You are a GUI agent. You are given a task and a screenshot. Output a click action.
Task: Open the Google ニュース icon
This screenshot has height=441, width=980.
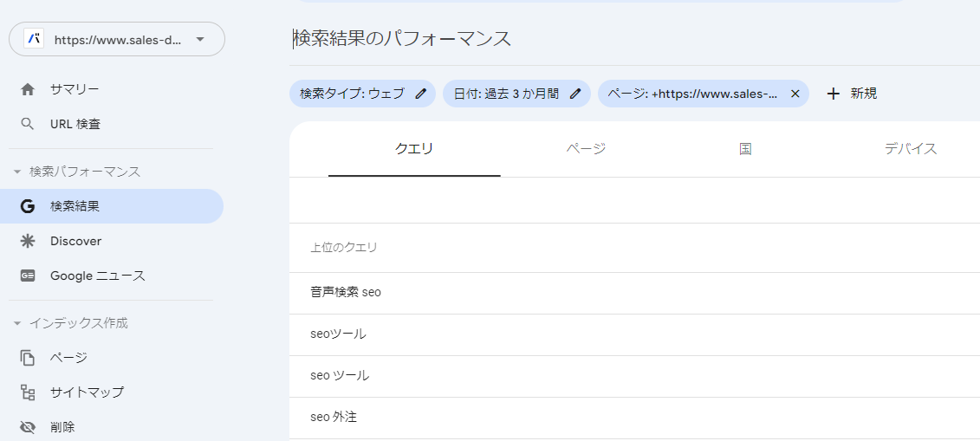coord(28,276)
